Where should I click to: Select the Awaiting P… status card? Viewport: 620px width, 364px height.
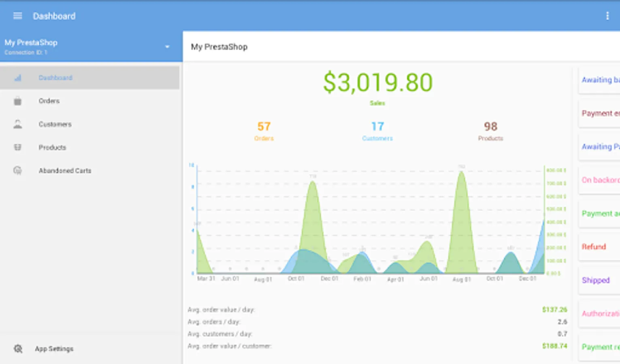[599, 147]
